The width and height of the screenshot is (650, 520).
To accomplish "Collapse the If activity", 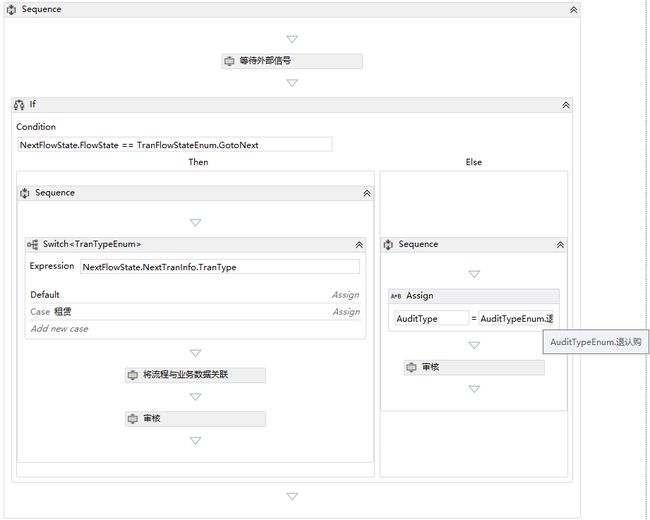I will coord(566,105).
